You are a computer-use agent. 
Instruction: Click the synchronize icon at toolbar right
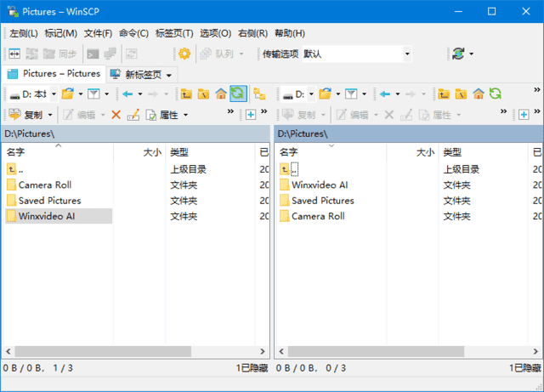click(x=458, y=54)
